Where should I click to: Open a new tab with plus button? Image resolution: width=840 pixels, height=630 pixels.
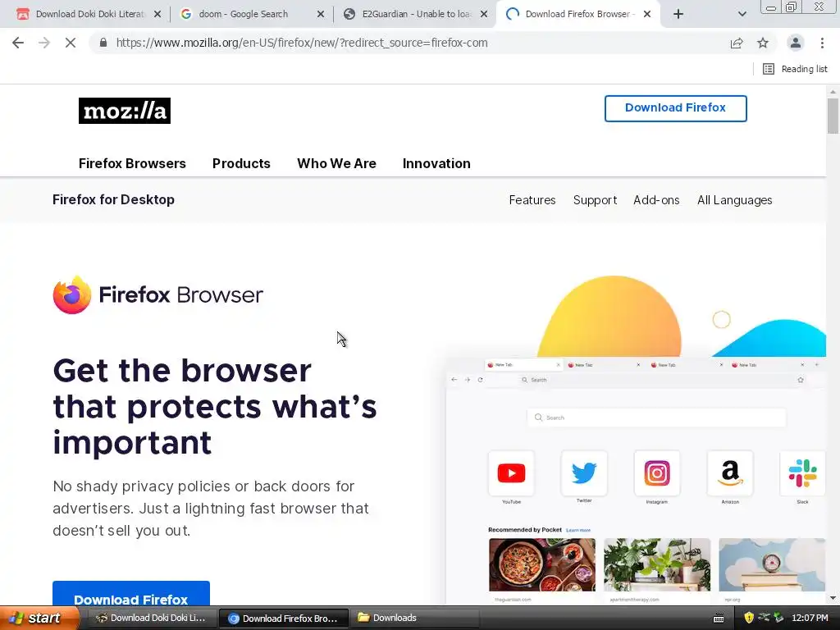(678, 14)
